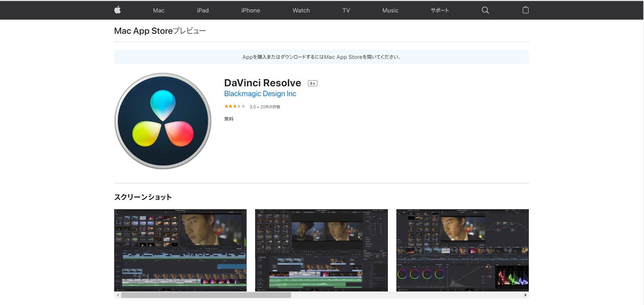Click the search magnifier icon
This screenshot has height=305, width=644.
(485, 10)
